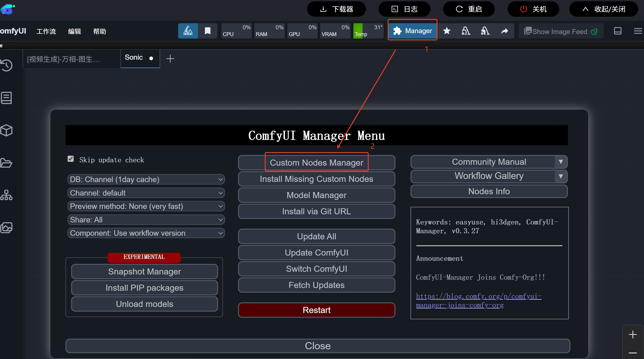The width and height of the screenshot is (644, 359).
Task: Expand the Community Manual dropdown arrow
Action: [x=561, y=162]
